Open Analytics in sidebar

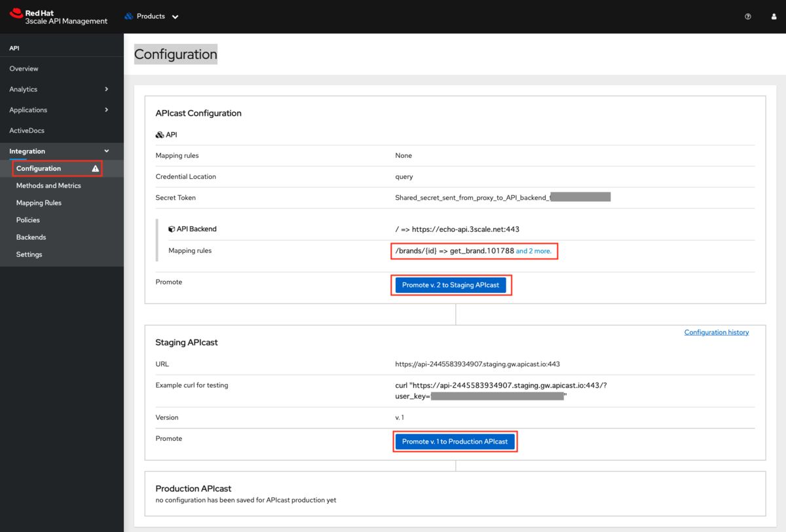23,89
